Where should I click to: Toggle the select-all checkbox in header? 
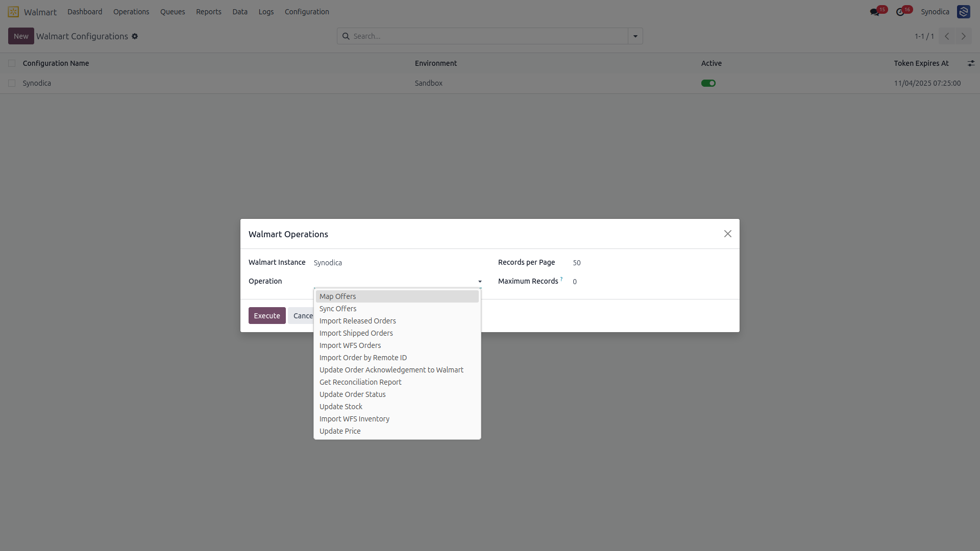12,63
